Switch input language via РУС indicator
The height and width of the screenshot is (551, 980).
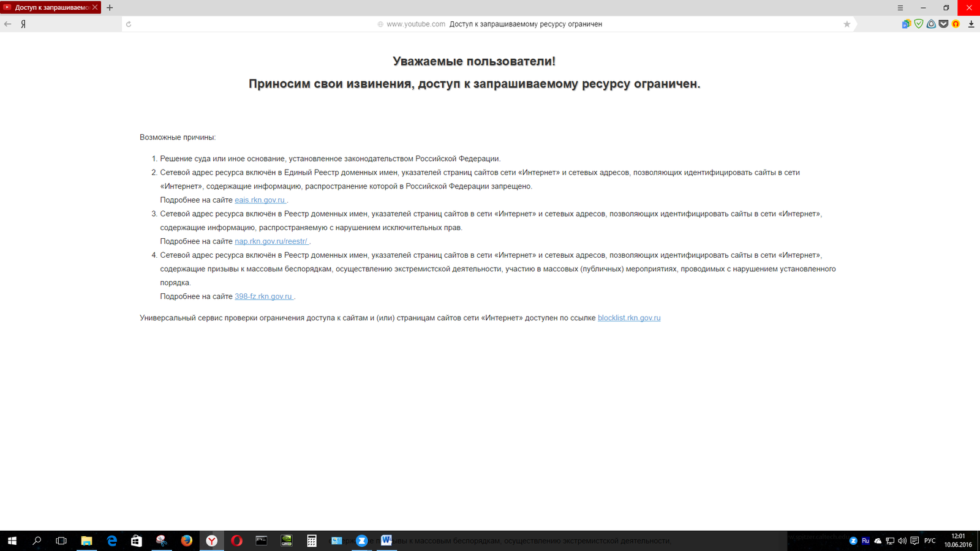[930, 541]
